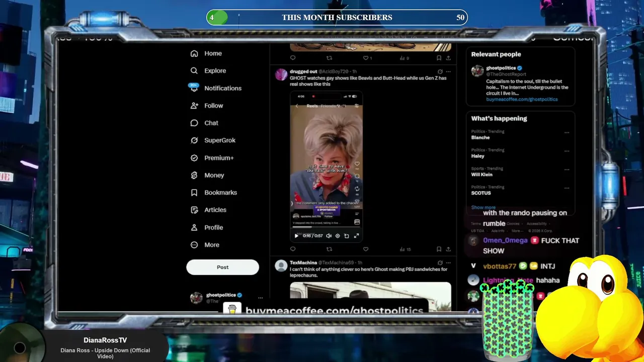
Task: Open the Will Klein trending topic
Action: click(x=481, y=174)
